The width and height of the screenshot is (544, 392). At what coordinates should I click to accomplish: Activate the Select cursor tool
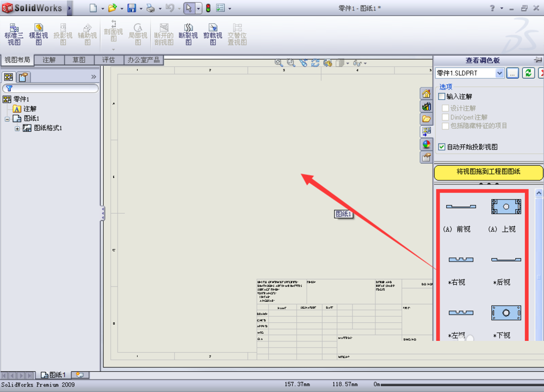click(189, 8)
